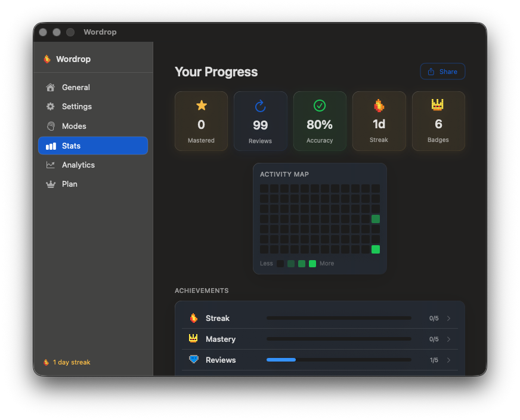Open the 6 Badges card
Screen dimensions: 520x420
coord(438,121)
